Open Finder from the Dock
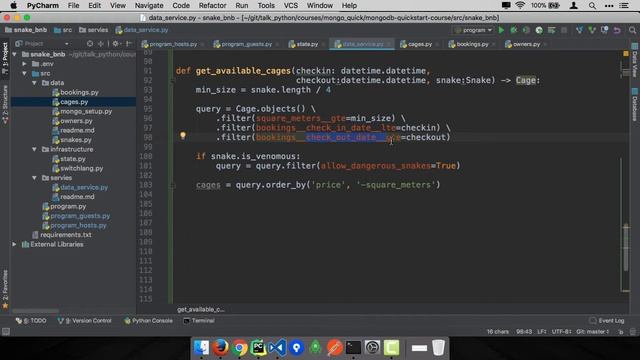 click(x=201, y=348)
